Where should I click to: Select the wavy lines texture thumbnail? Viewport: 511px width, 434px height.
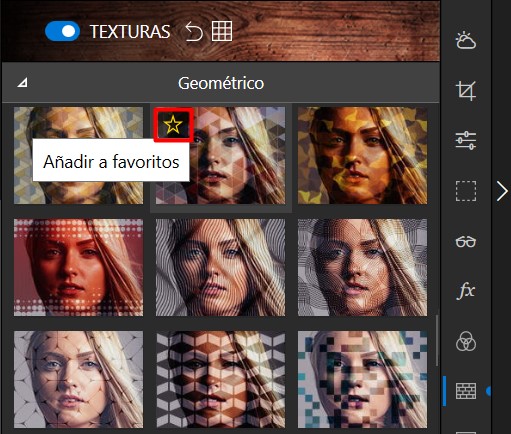click(221, 267)
